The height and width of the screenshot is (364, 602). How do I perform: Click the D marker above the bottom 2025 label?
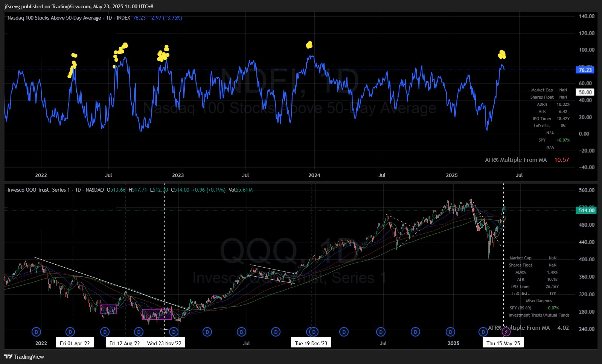[x=450, y=332]
